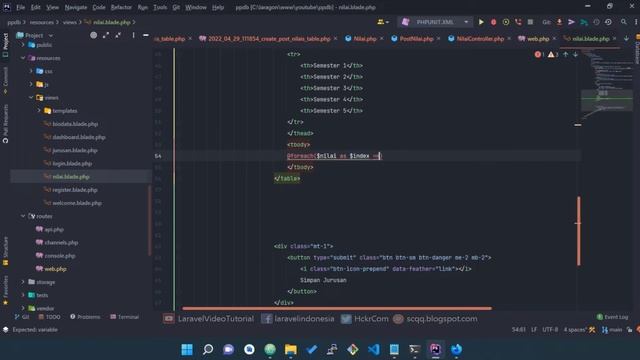Open the Navigate menu

point(76,7)
